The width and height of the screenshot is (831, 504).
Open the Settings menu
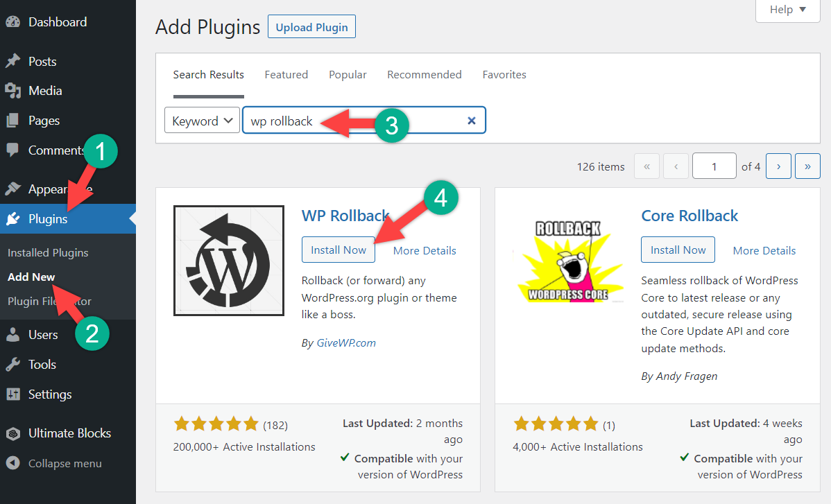click(x=50, y=394)
